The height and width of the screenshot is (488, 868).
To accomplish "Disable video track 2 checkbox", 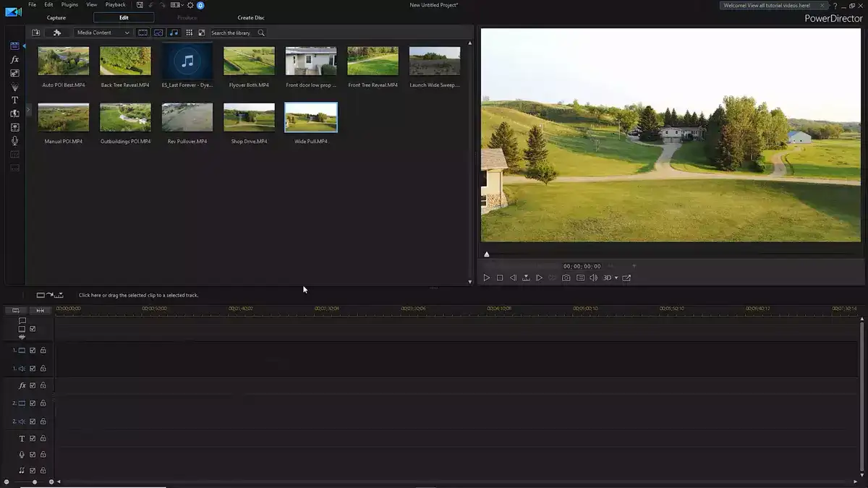I will 33,403.
